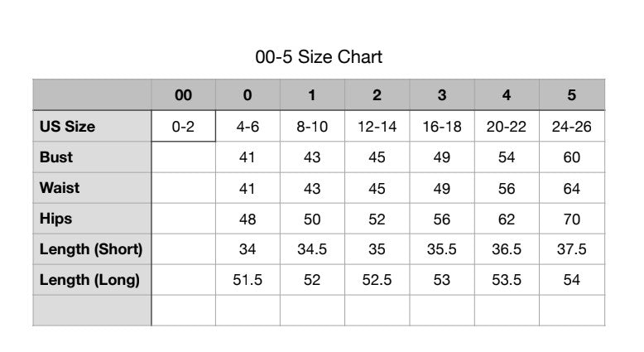Select the selected cell containing 0-2
The width and height of the screenshot is (644, 352).
pyautogui.click(x=183, y=126)
